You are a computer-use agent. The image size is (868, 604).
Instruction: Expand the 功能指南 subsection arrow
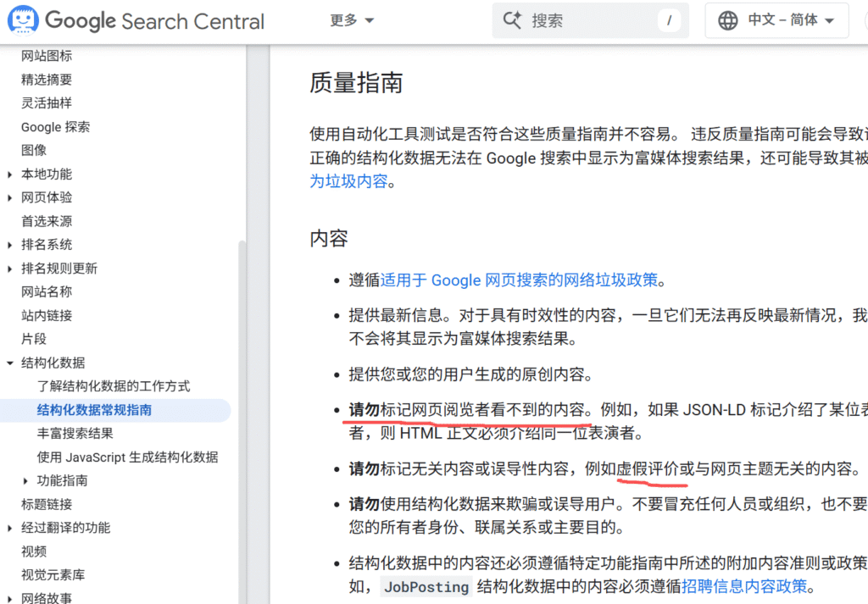point(25,480)
